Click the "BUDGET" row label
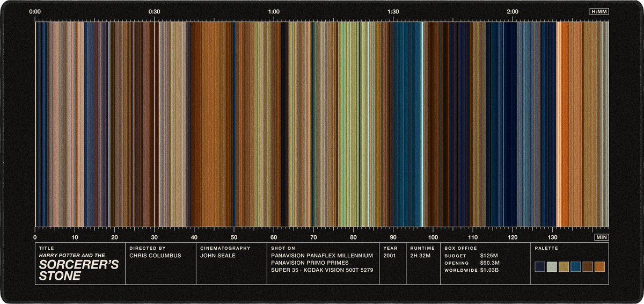The height and width of the screenshot is (304, 644). pyautogui.click(x=455, y=256)
